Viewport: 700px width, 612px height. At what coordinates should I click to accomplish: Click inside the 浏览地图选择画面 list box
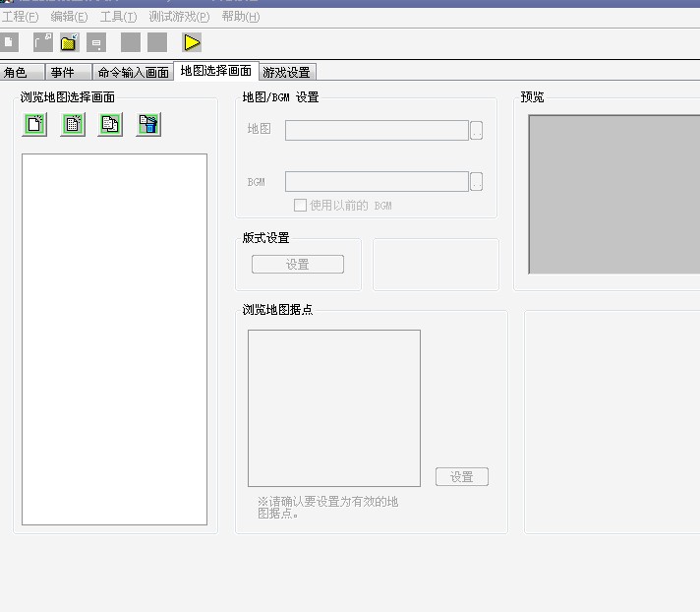[x=114, y=339]
